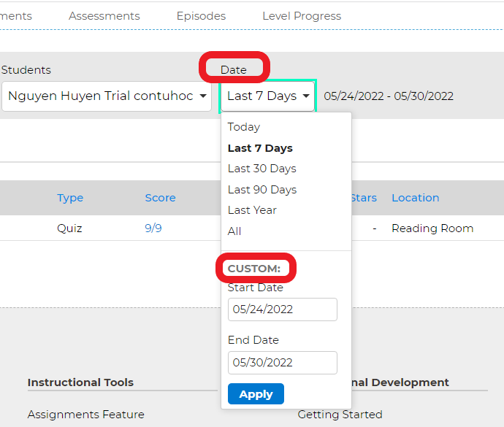Collapse the Last 7 Days date dropdown

(268, 96)
